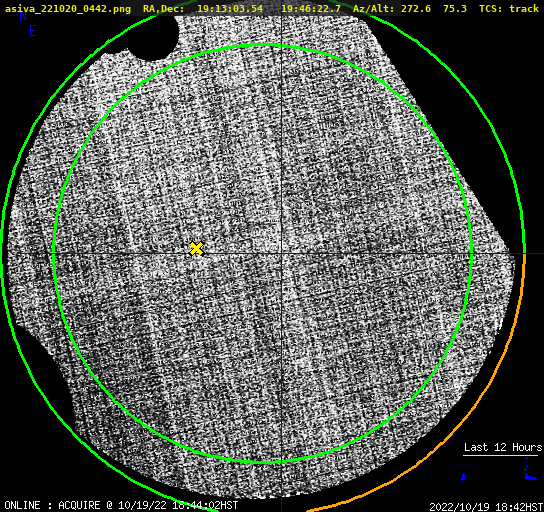Click the RA value 19:13:03.54
544x512 pixels.
pyautogui.click(x=230, y=8)
